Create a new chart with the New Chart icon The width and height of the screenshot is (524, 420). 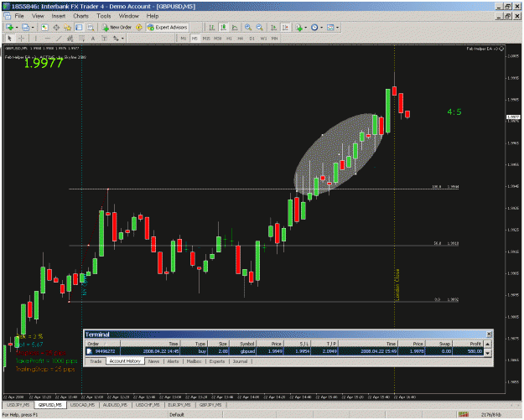9,28
